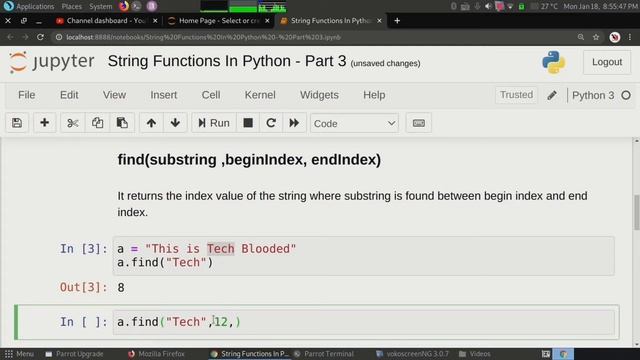
Task: Close the Home Page tab
Action: pyautogui.click(x=267, y=21)
